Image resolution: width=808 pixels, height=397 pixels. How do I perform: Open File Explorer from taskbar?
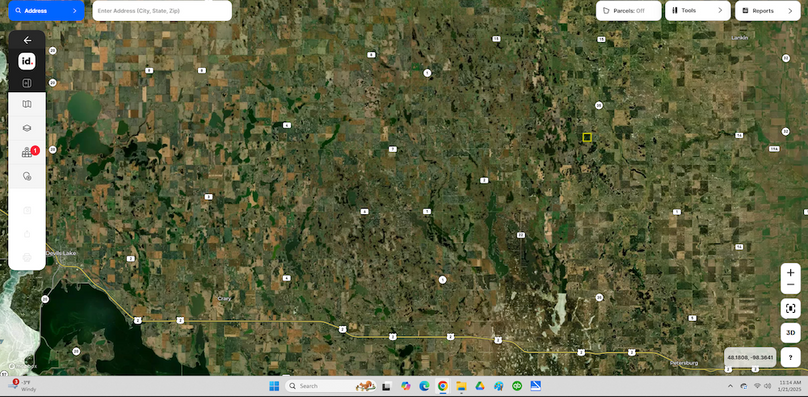pyautogui.click(x=461, y=386)
